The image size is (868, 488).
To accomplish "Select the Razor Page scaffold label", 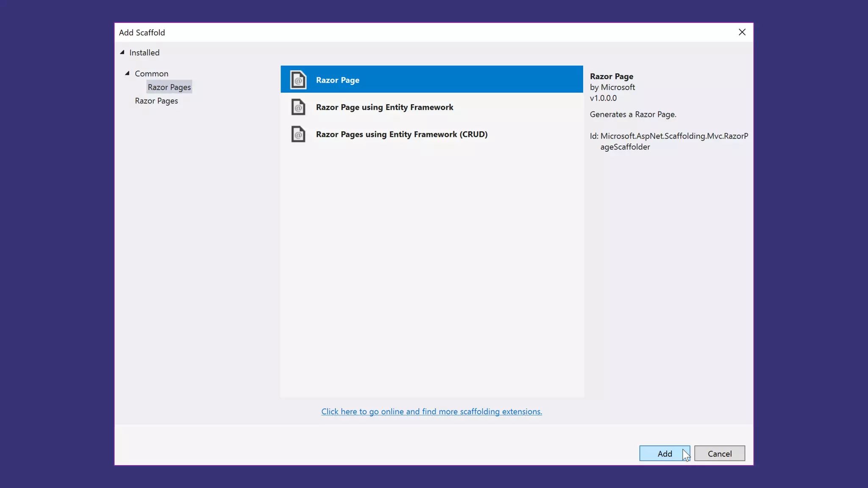I will point(337,80).
